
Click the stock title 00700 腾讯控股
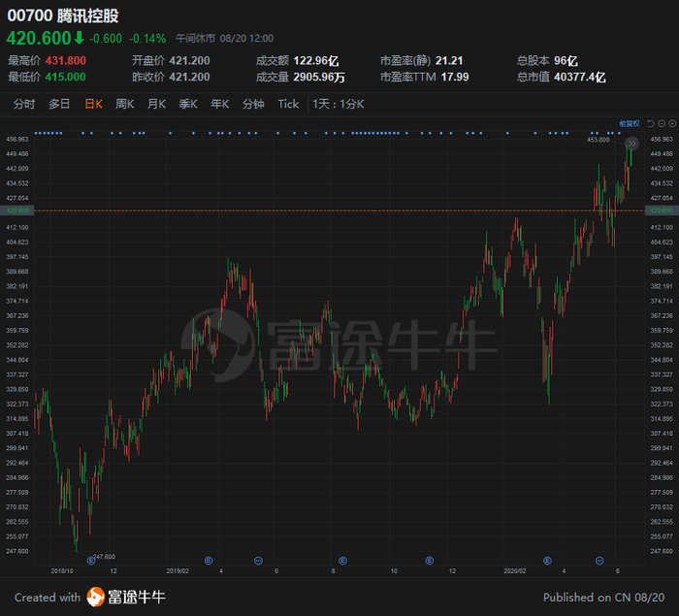(x=63, y=16)
